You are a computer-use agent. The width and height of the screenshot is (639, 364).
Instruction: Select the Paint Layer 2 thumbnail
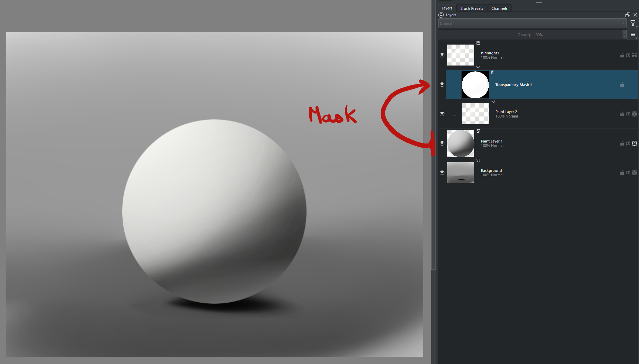point(475,114)
